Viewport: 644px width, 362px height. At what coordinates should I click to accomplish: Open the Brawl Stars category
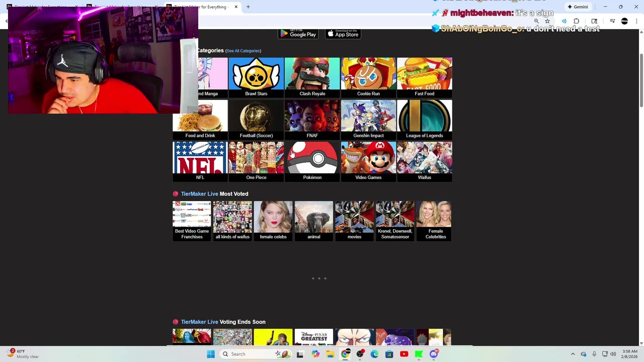tap(256, 77)
